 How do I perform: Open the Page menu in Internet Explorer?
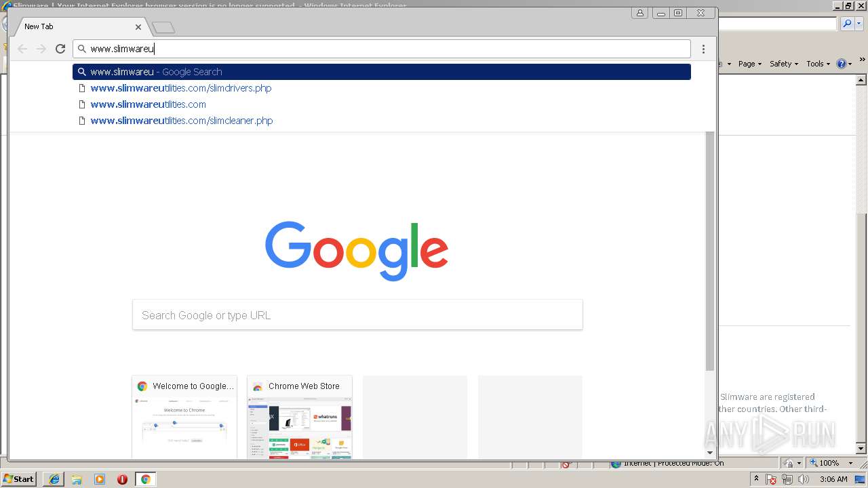(x=749, y=64)
